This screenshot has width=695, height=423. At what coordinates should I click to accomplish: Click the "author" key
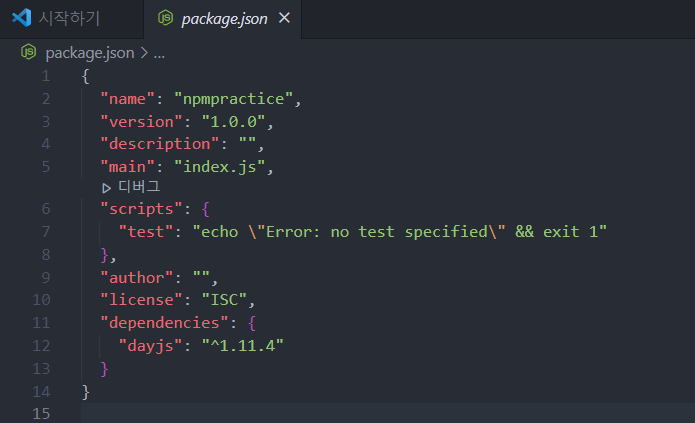[137, 278]
